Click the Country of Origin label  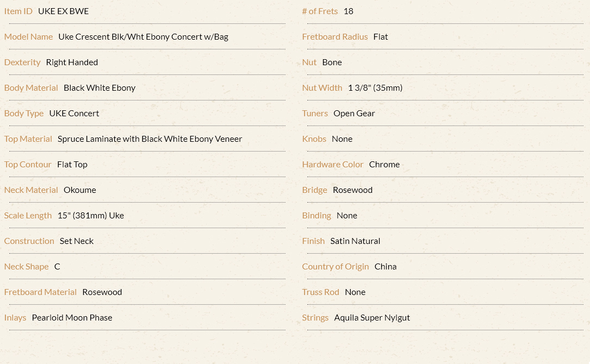pos(336,267)
